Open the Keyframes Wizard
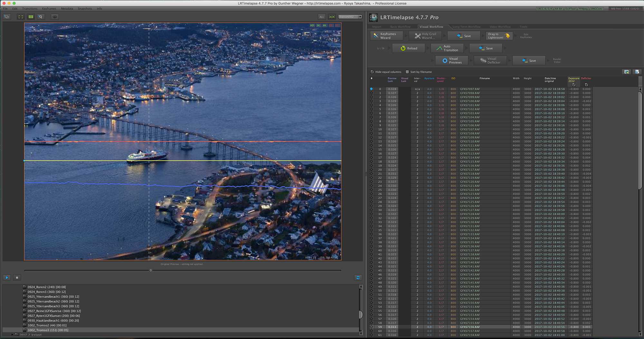Image resolution: width=644 pixels, height=339 pixels. (x=386, y=36)
